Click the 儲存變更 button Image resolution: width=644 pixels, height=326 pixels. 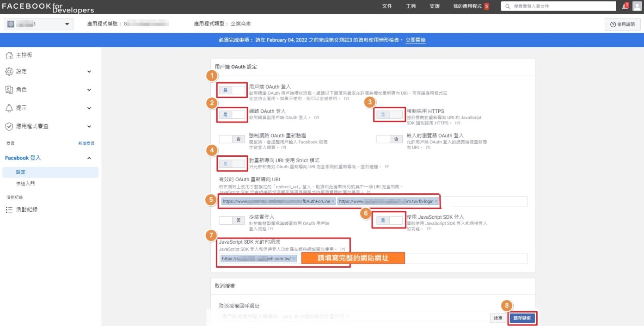click(523, 318)
